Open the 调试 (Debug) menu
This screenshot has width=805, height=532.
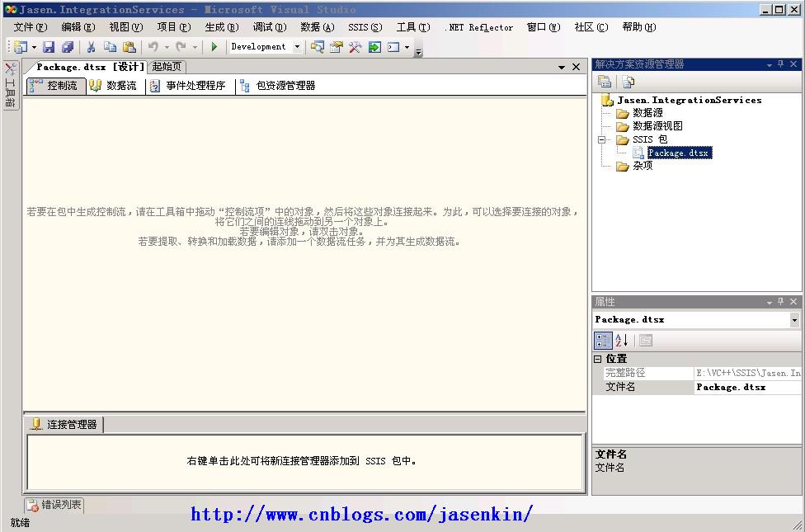point(269,27)
